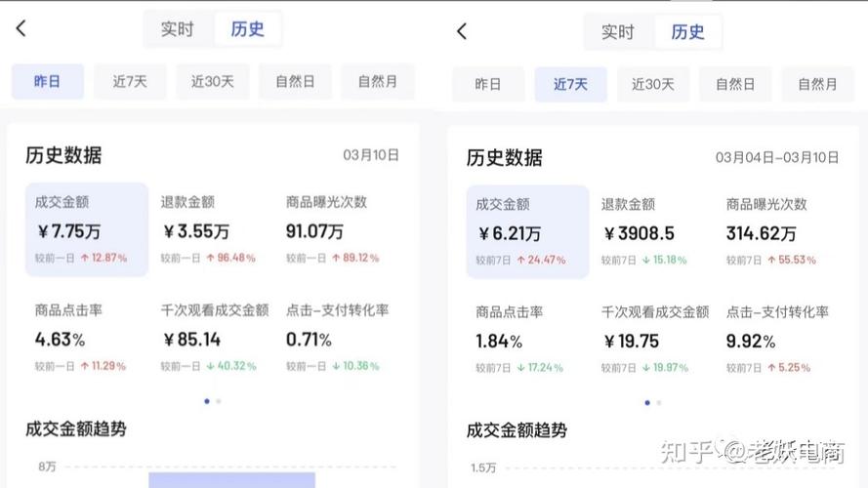Choose 近30天 filter on left screen

pyautogui.click(x=213, y=81)
